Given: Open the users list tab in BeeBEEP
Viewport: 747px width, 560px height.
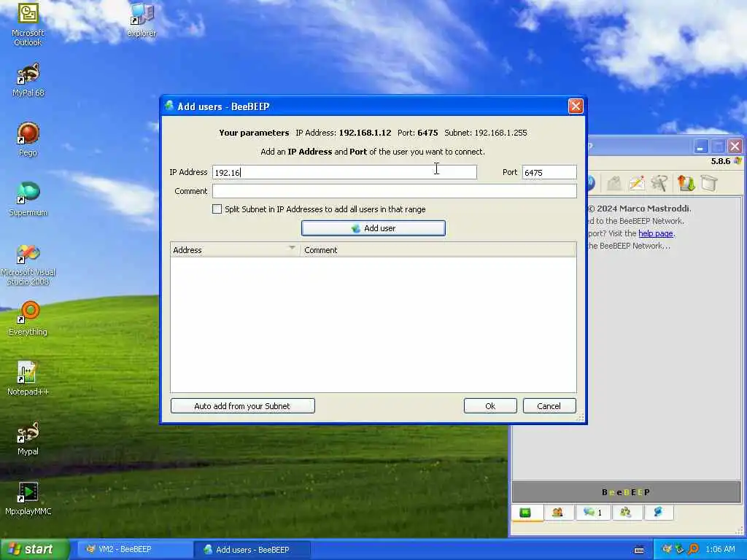Looking at the screenshot, I should [x=557, y=513].
